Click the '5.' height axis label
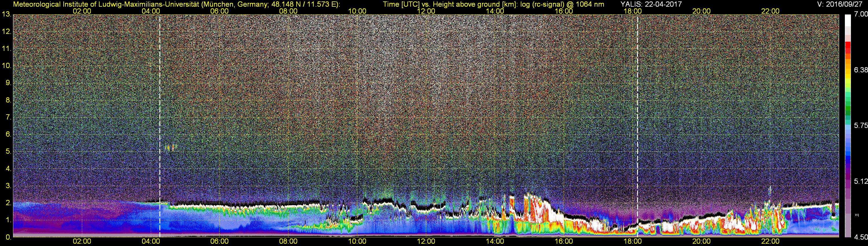The width and height of the screenshot is (868, 246). coord(9,151)
